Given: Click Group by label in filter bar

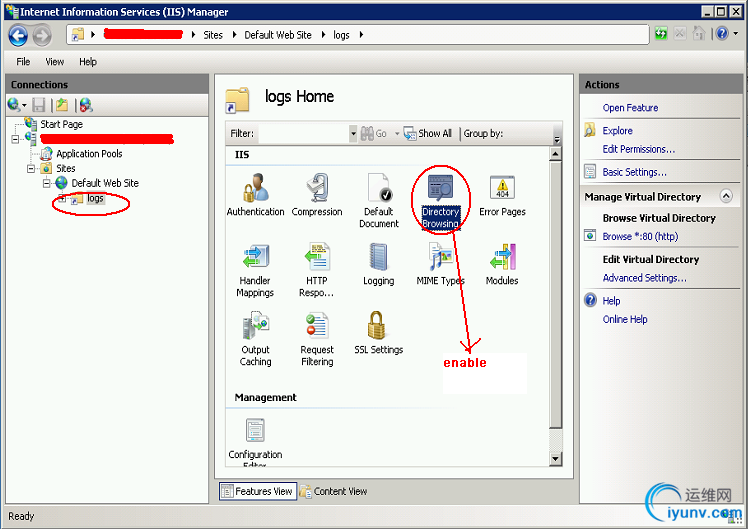Looking at the screenshot, I should point(483,134).
